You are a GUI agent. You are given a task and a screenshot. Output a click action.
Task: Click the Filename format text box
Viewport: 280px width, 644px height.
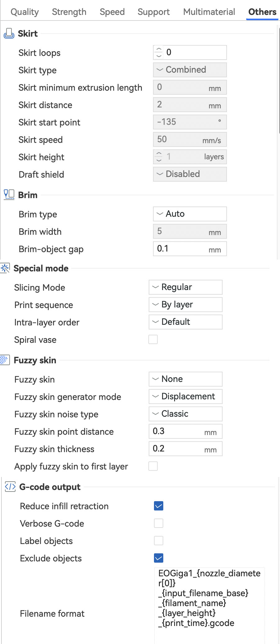pos(210,605)
